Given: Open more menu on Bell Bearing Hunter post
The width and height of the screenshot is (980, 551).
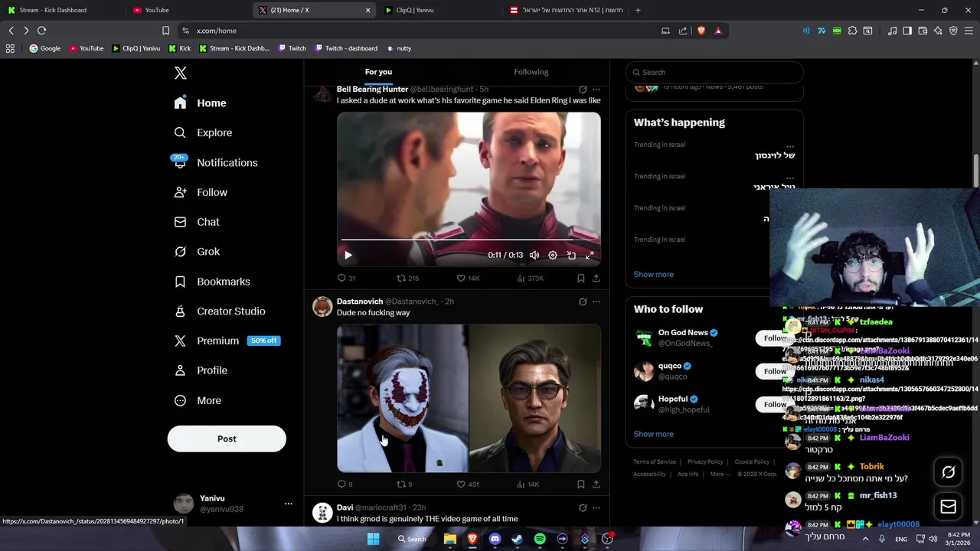Looking at the screenshot, I should pos(596,90).
